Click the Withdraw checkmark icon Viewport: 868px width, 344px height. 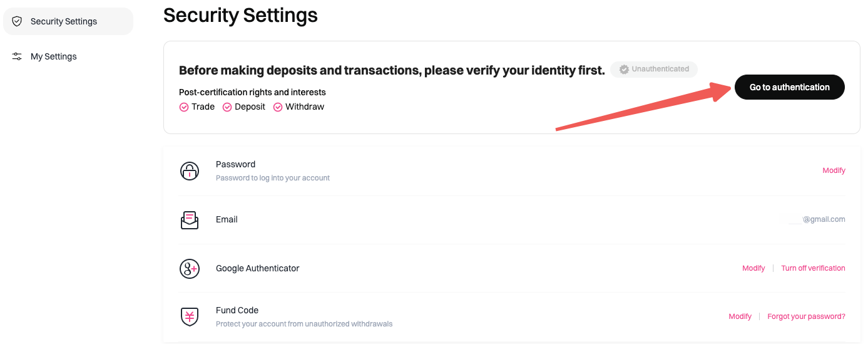pyautogui.click(x=278, y=107)
